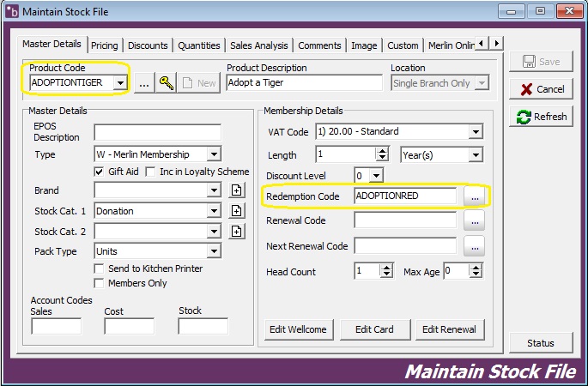Open the Sales Analysis tab

coord(258,45)
